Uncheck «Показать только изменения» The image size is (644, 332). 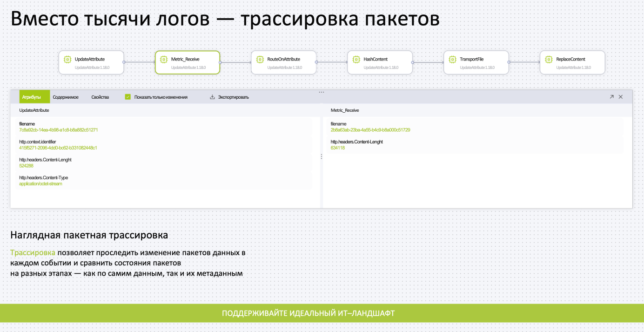point(127,97)
